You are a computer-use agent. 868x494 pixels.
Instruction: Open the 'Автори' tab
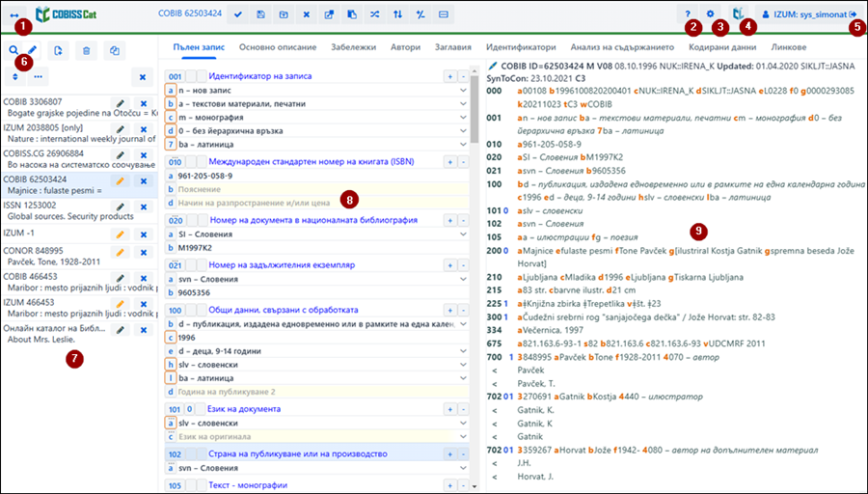click(406, 47)
